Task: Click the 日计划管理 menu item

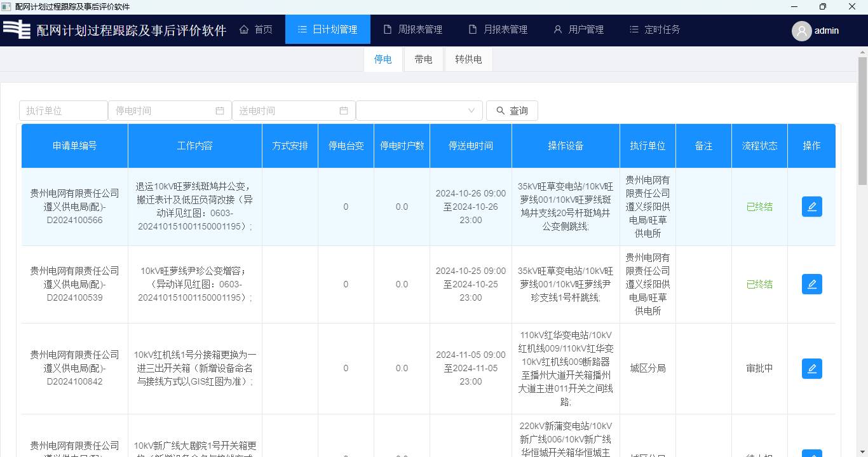Action: (327, 29)
